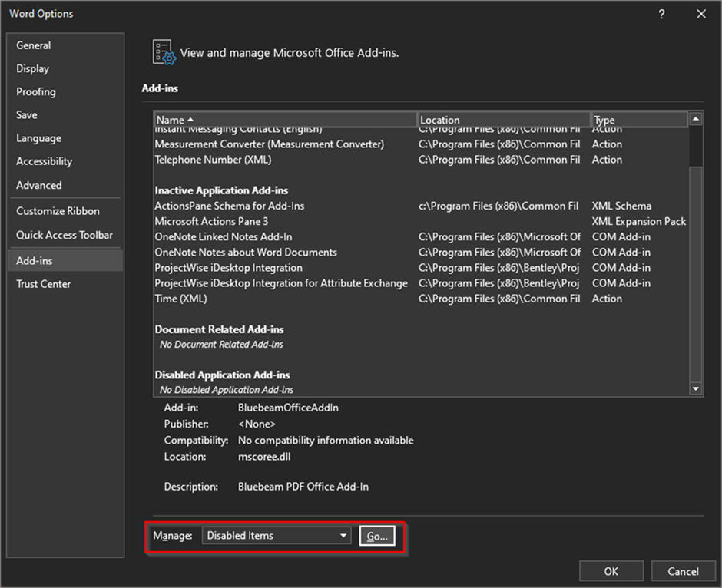The width and height of the screenshot is (722, 588).
Task: Click the scrollbar up arrow
Action: [695, 119]
